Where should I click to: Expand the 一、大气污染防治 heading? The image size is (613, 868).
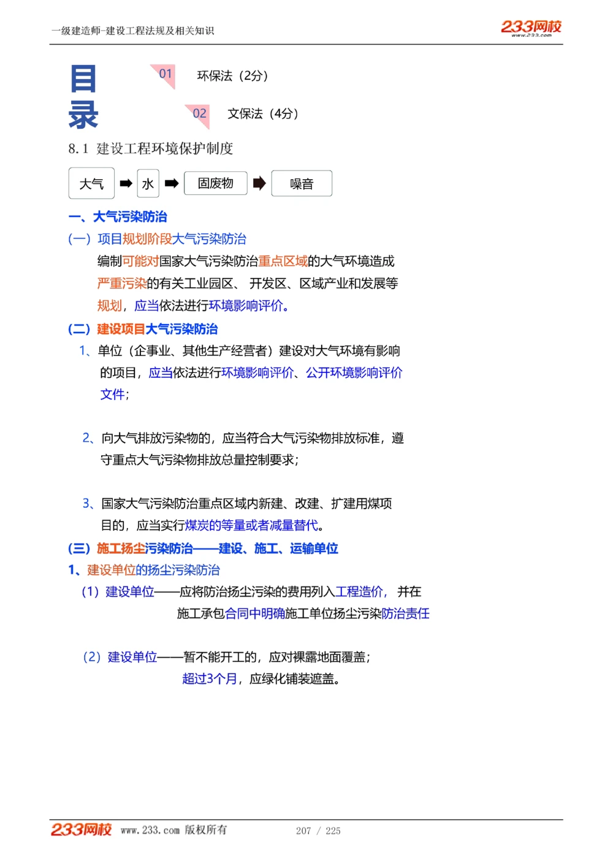coord(119,217)
